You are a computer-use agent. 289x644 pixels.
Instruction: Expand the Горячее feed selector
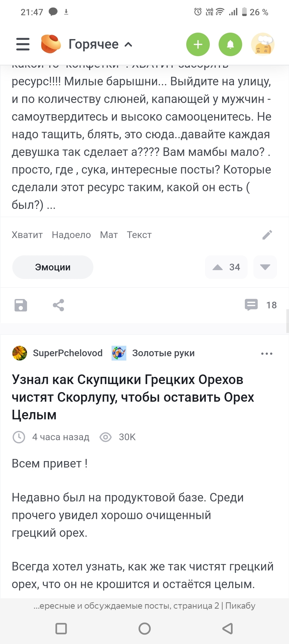pos(101,44)
